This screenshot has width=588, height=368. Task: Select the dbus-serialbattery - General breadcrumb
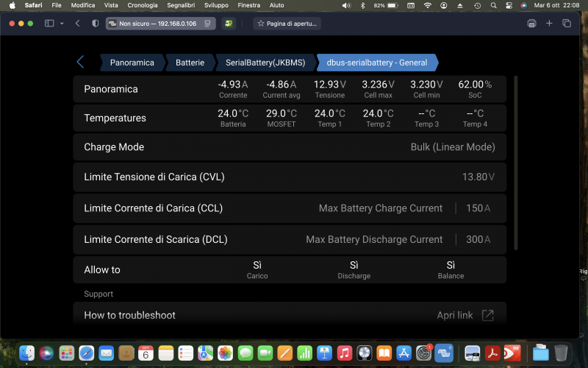point(377,63)
